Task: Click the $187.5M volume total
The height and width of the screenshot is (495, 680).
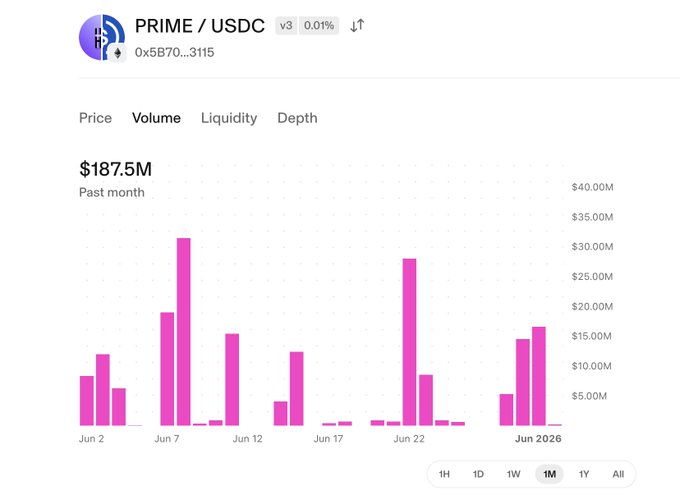Action: coord(115,169)
